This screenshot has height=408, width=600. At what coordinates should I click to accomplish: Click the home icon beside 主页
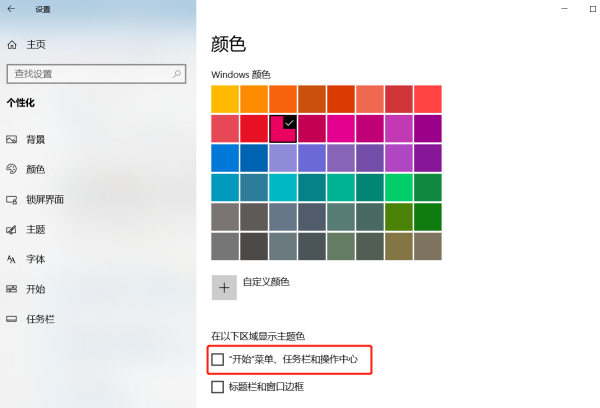click(x=12, y=45)
